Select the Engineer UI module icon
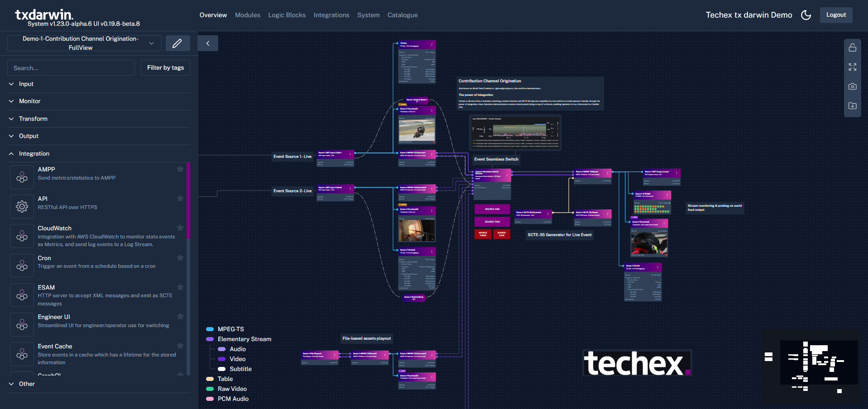This screenshot has width=868, height=409. [22, 324]
